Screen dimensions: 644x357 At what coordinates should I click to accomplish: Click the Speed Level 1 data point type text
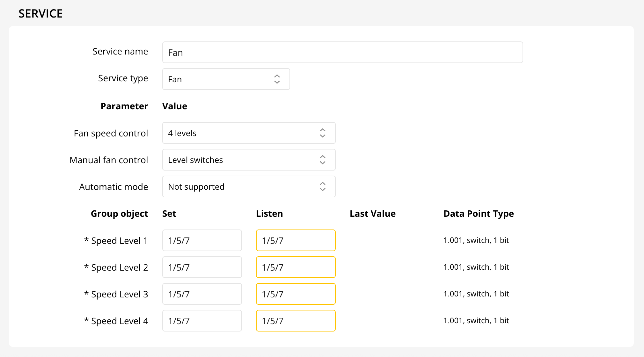476,240
